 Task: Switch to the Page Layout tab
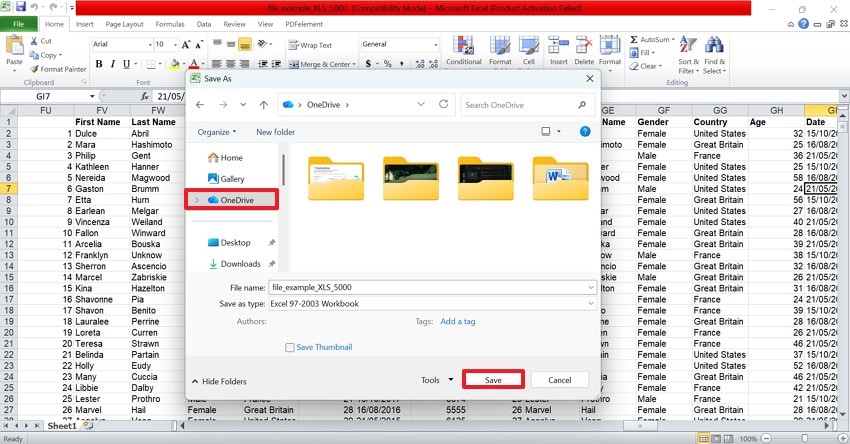click(125, 24)
